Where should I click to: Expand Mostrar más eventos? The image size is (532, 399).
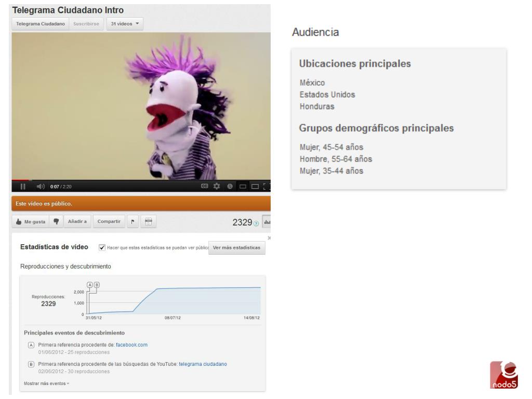pos(46,384)
